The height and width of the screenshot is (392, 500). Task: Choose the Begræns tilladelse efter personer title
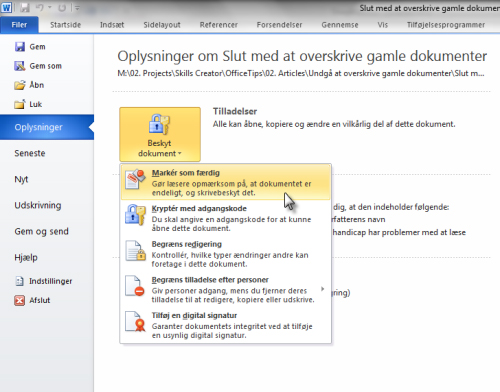(x=210, y=280)
